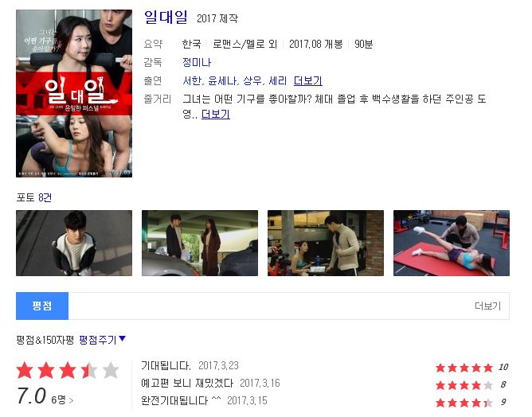Open the 6명 rater count arrow
The width and height of the screenshot is (532, 417).
(x=62, y=400)
